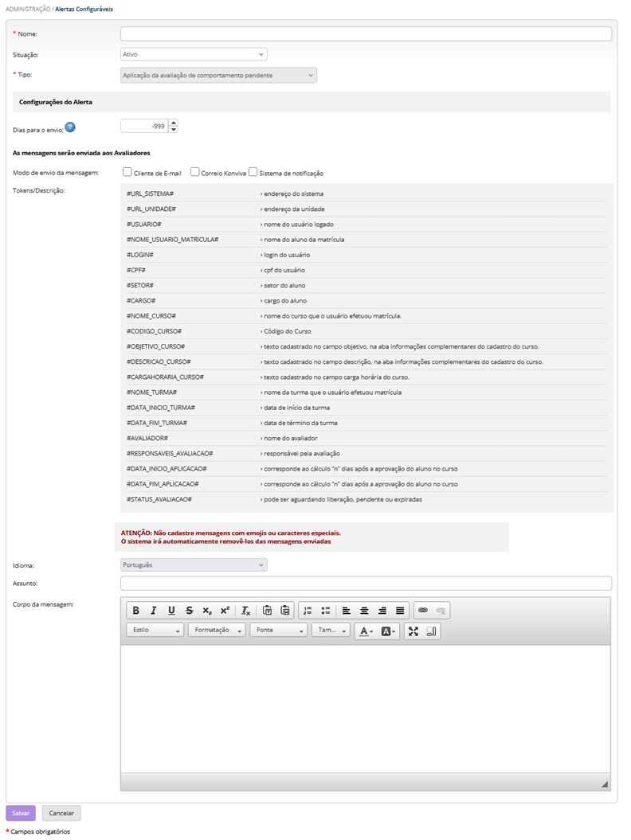
Task: Enable the Cliente de E-mail checkbox
Action: click(x=127, y=172)
